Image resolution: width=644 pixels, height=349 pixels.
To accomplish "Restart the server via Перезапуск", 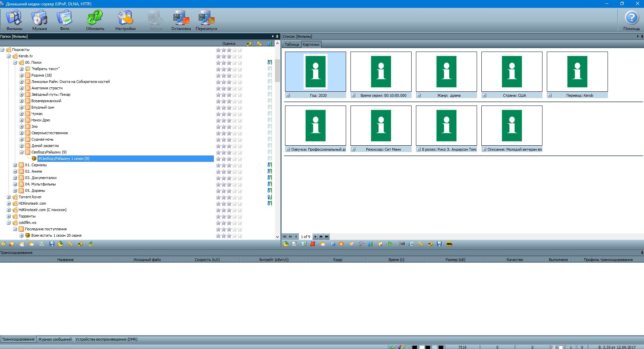I will click(206, 20).
